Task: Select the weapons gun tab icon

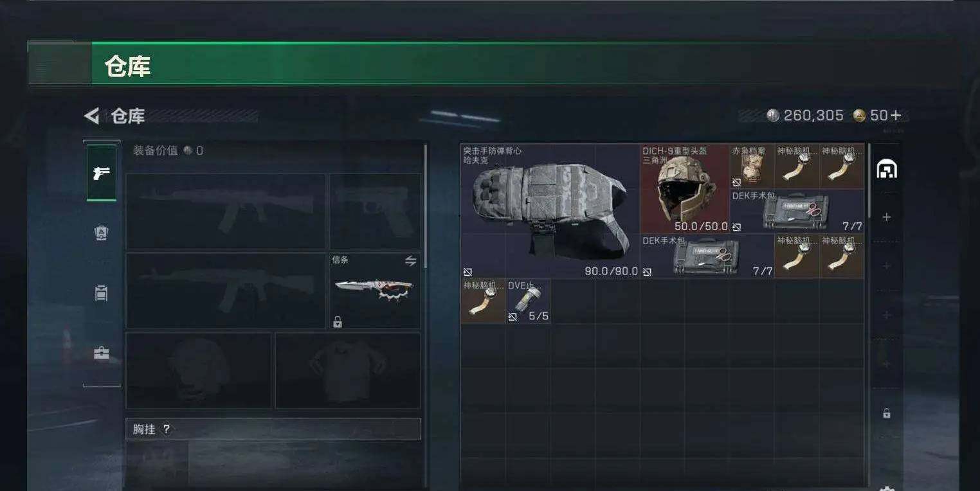Action: coord(102,173)
